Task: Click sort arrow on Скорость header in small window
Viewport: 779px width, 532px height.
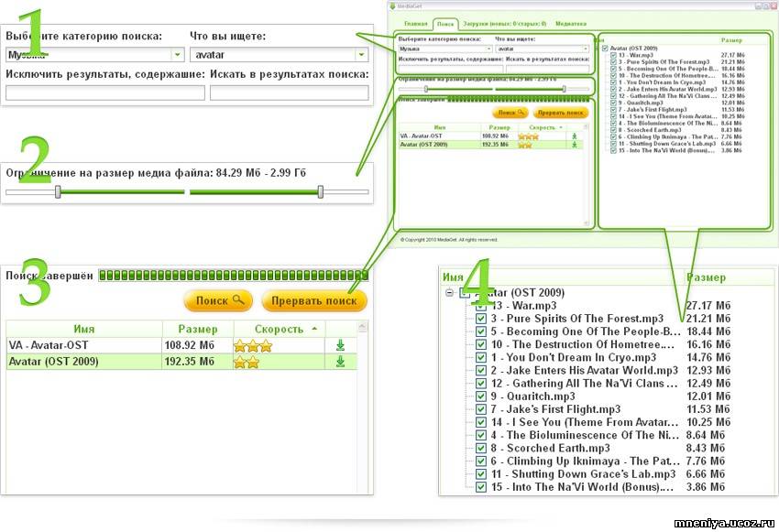Action: [562, 127]
